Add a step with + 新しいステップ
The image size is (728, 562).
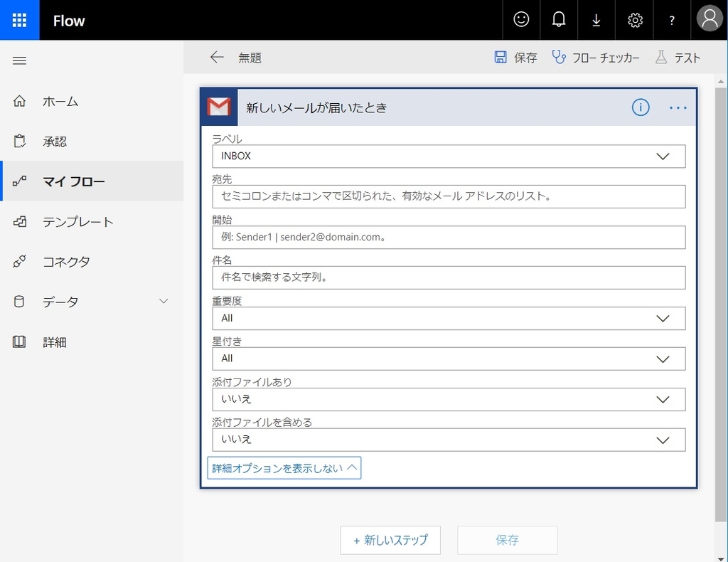(390, 540)
